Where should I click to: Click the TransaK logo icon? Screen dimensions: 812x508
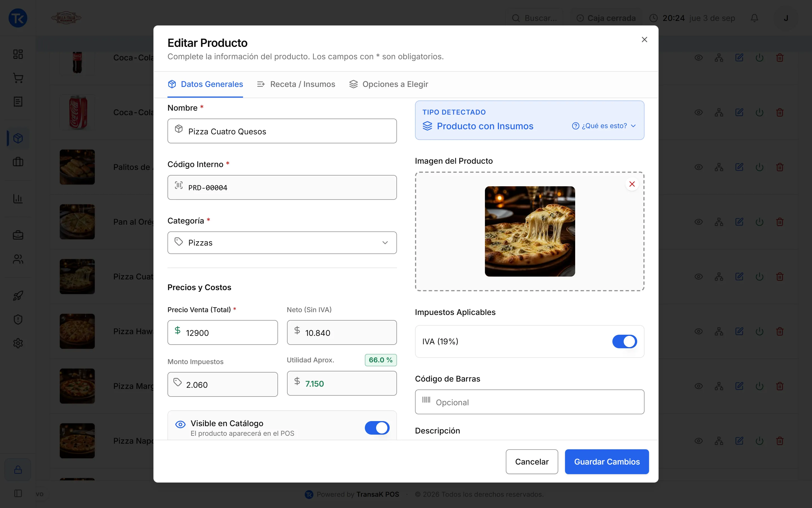[18, 18]
